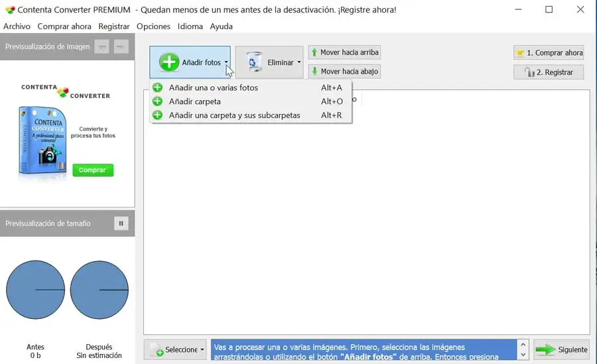Viewport: 597px width, 364px height.
Task: Open the Opciones menu
Action: pyautogui.click(x=153, y=27)
